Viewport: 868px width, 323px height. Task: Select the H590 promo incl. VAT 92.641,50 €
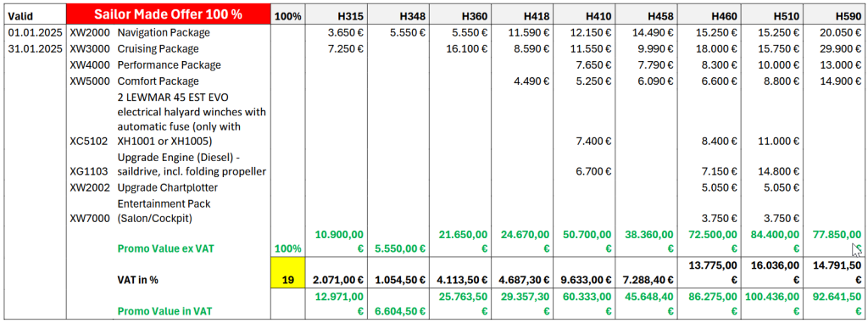[836, 304]
